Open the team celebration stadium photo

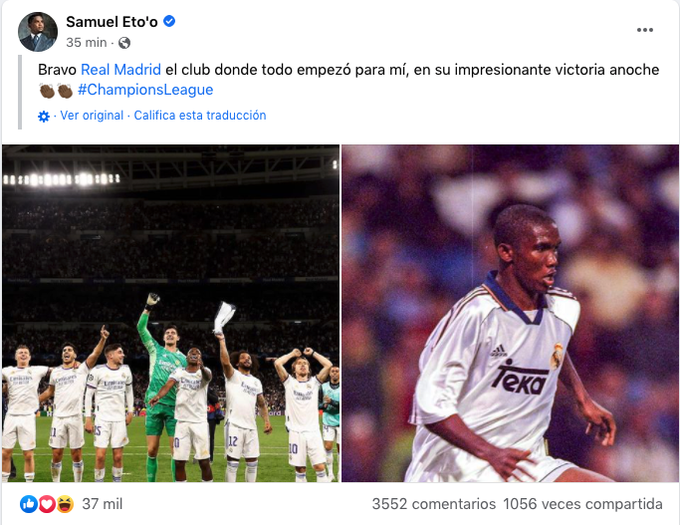pos(170,313)
